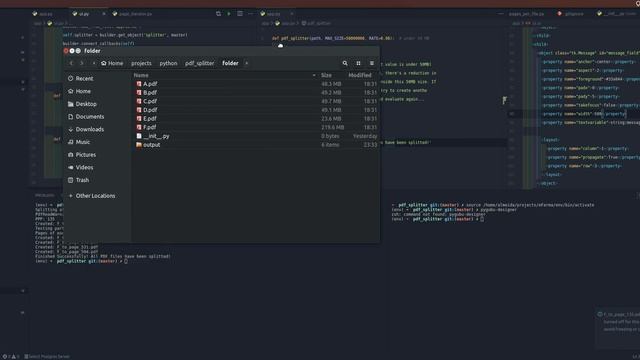Open the file manager hamburger menu

pos(371,63)
